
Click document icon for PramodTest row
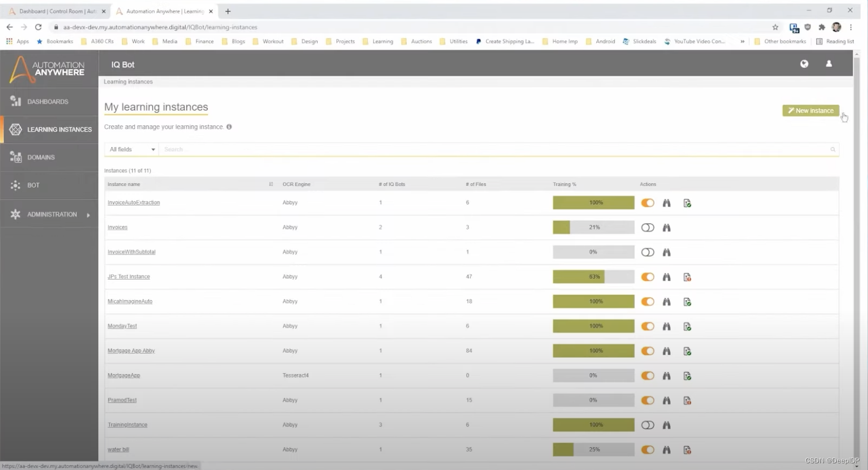[687, 400]
